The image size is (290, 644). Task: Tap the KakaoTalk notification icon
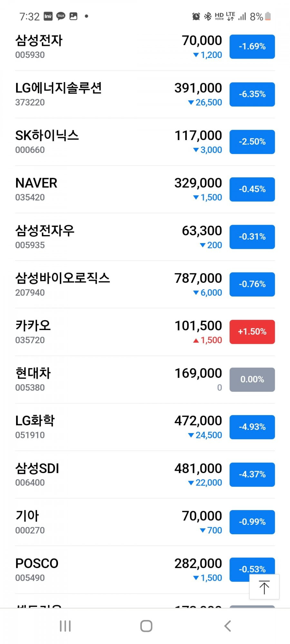61,16
